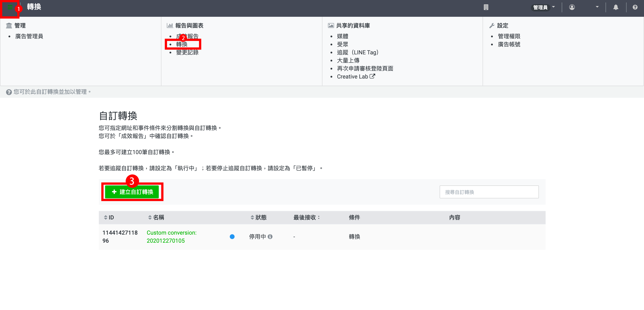Open notifications bell icon
Viewport: 644px width, 310px height.
(x=616, y=7)
